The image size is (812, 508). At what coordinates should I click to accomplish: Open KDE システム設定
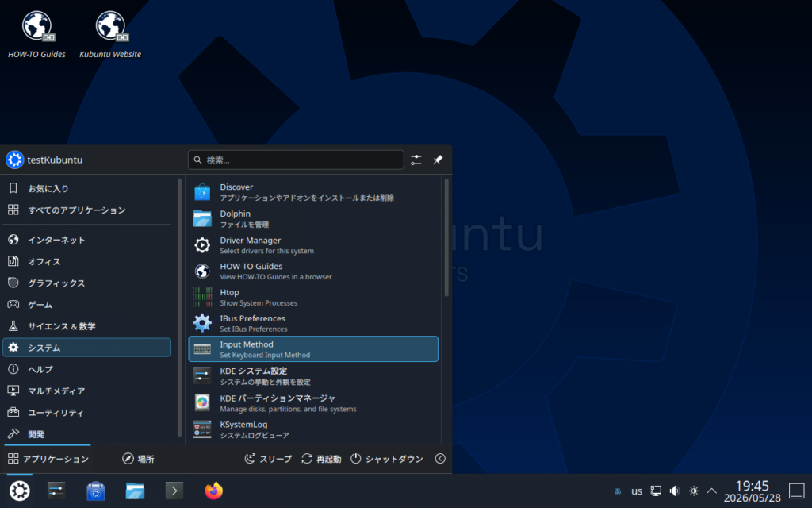312,375
